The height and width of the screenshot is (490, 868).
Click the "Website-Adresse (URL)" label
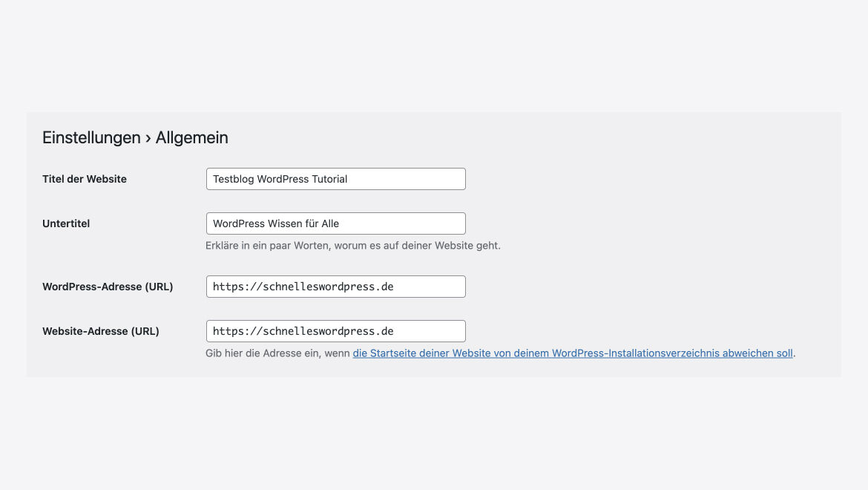pyautogui.click(x=101, y=331)
